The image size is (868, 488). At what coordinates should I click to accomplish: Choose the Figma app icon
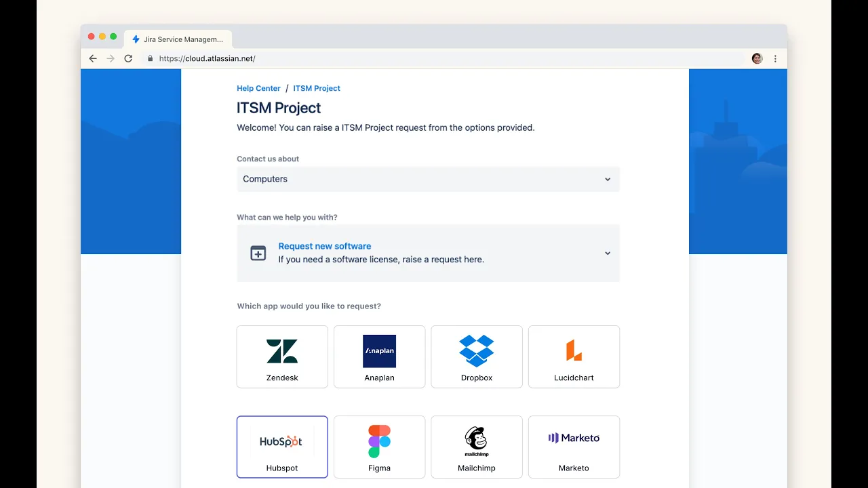click(x=379, y=441)
